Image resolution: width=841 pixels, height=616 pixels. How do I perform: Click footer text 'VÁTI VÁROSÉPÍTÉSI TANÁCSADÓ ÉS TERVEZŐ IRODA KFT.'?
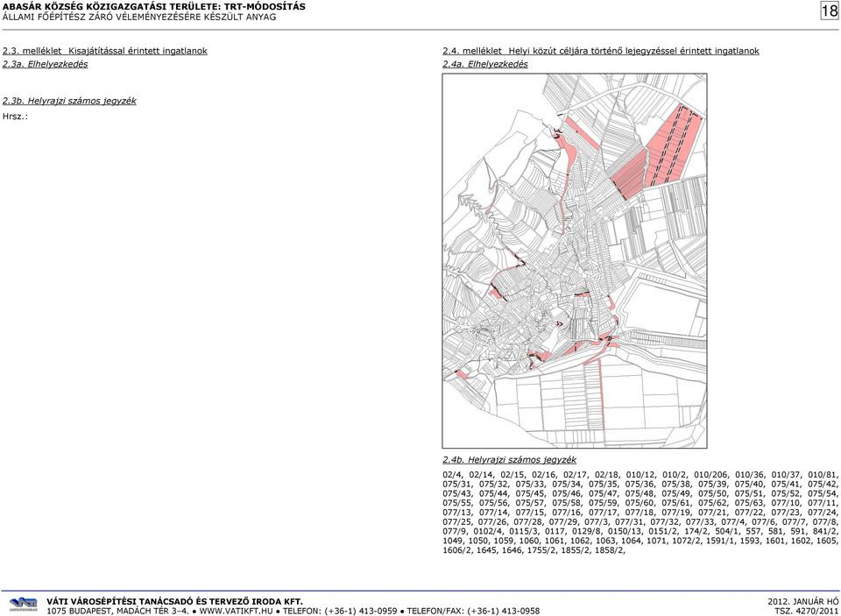175,601
